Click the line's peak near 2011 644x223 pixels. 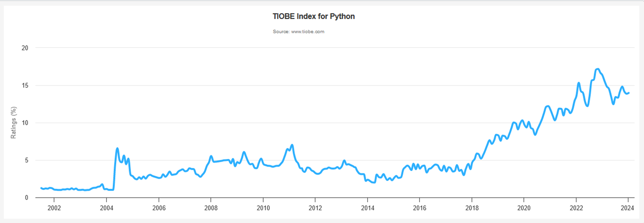(292, 145)
